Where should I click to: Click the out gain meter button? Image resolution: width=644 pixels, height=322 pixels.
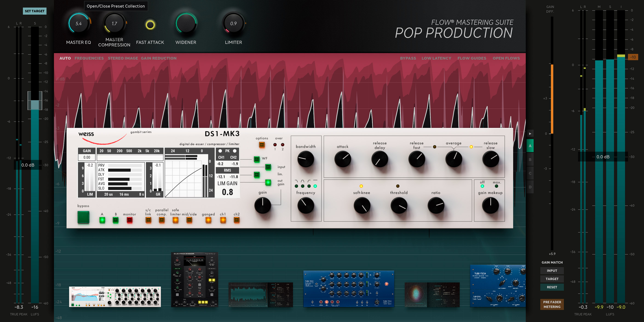click(x=268, y=182)
